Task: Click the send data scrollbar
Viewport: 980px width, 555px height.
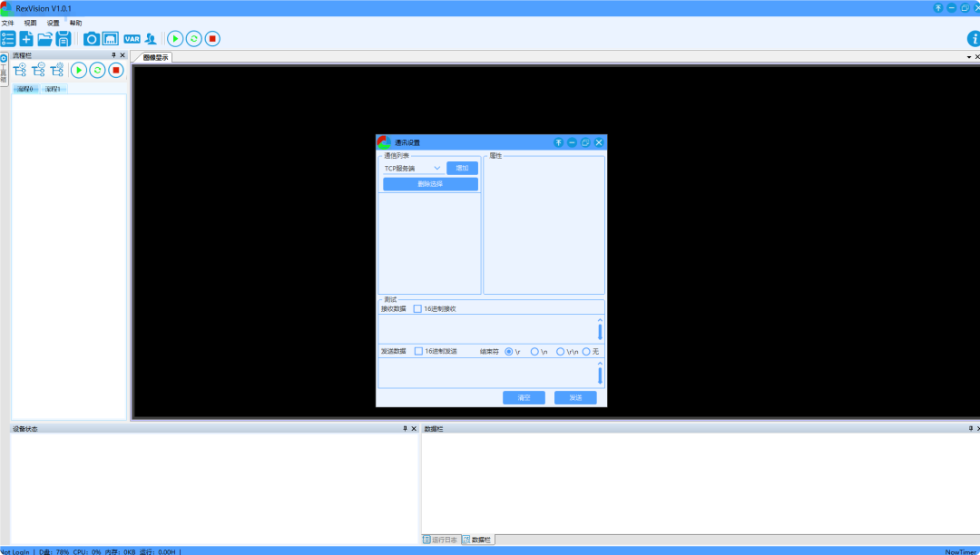Action: click(x=600, y=373)
